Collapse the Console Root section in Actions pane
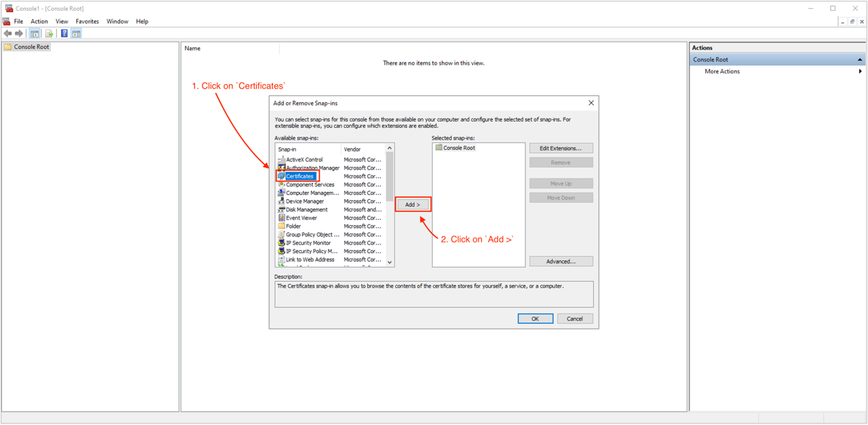The image size is (868, 425). pyautogui.click(x=861, y=59)
